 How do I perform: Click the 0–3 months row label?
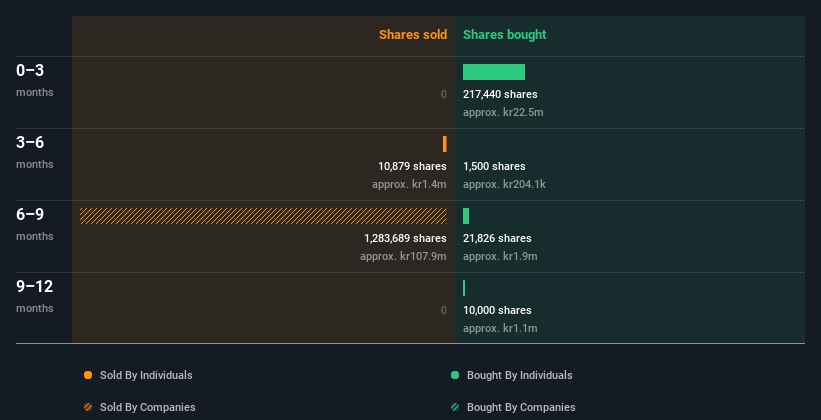35,80
